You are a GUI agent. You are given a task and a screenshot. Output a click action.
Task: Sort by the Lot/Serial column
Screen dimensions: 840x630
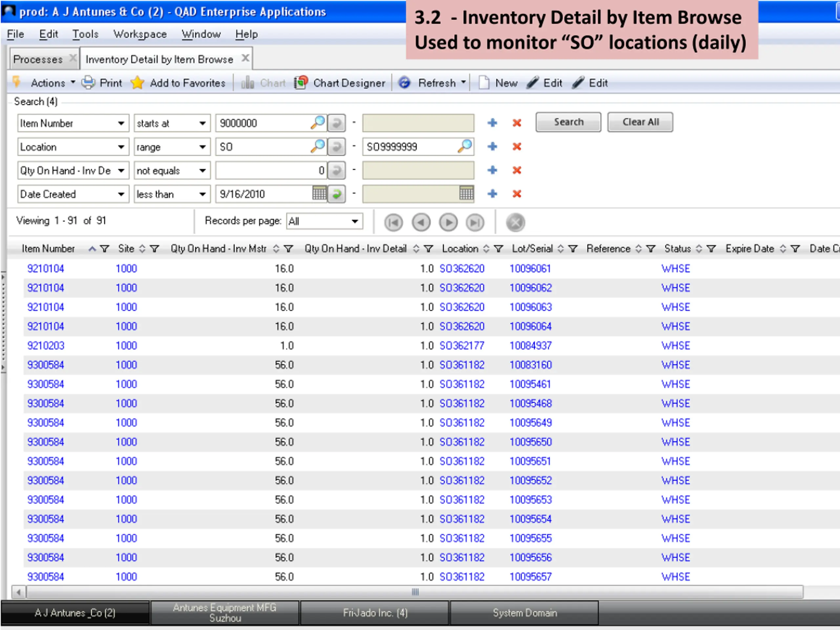(x=560, y=249)
